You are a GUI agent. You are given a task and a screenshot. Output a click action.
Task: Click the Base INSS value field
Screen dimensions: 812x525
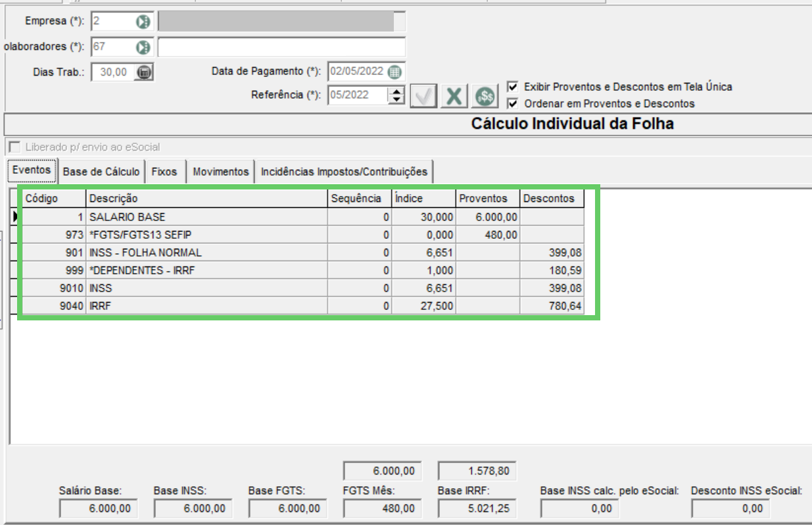(193, 508)
